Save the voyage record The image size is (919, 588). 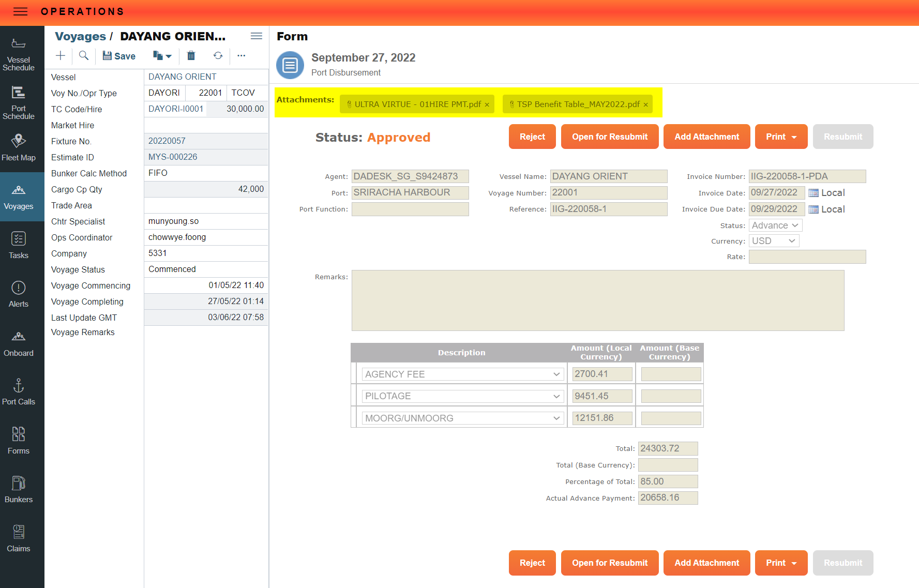pyautogui.click(x=118, y=56)
